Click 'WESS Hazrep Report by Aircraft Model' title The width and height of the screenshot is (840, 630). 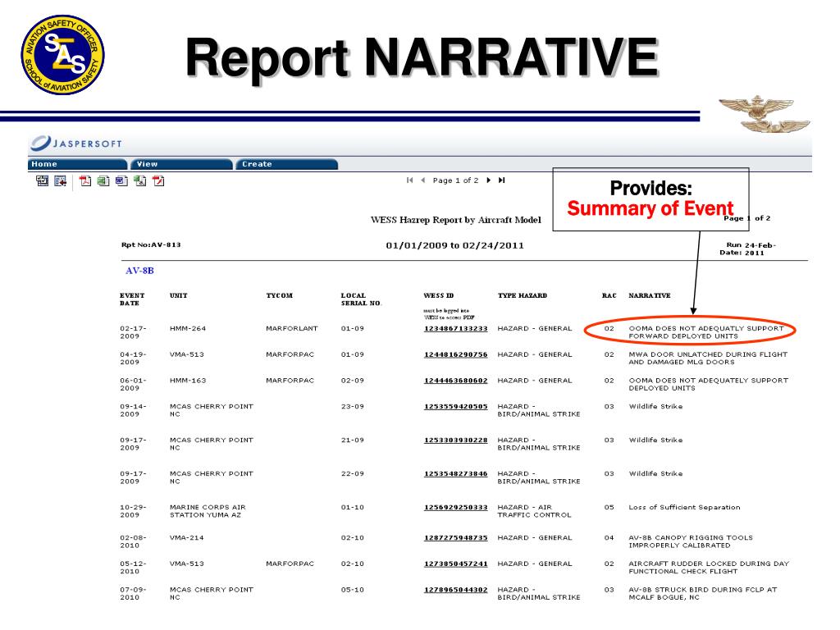456,220
